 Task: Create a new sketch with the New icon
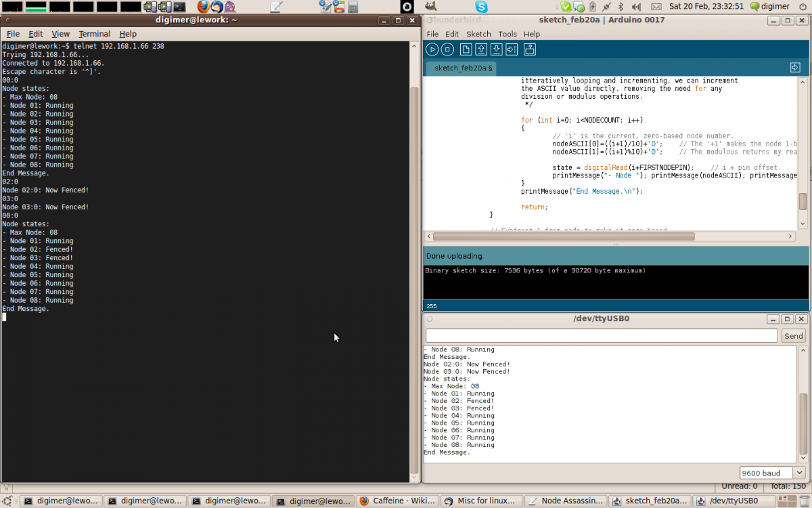click(x=466, y=49)
